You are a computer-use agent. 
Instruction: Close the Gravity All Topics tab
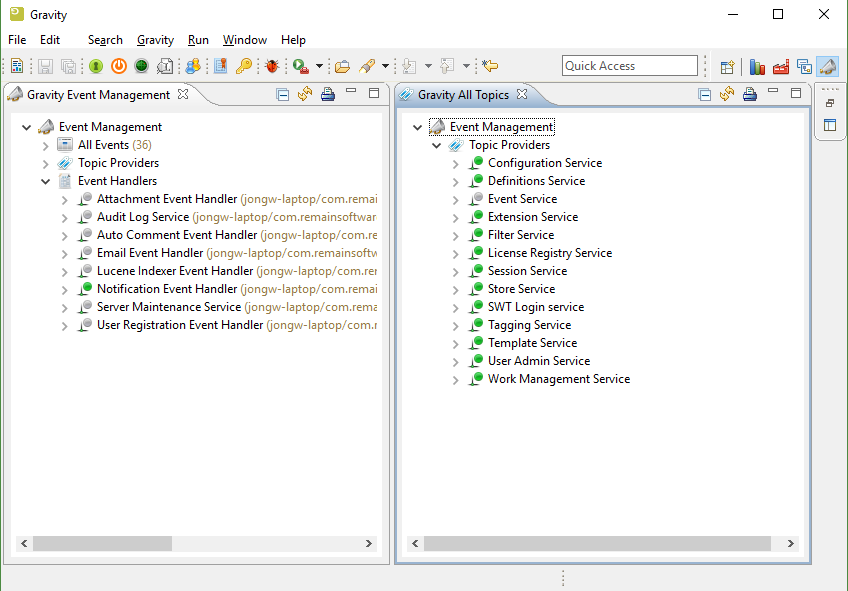522,95
